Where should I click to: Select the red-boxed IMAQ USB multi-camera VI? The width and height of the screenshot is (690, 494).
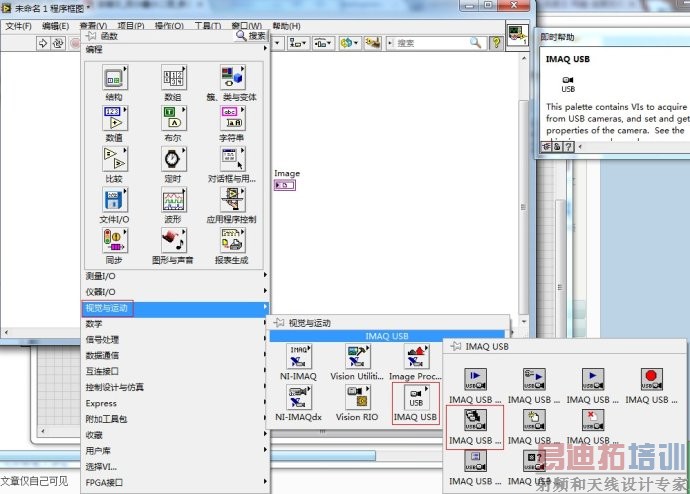pos(475,421)
